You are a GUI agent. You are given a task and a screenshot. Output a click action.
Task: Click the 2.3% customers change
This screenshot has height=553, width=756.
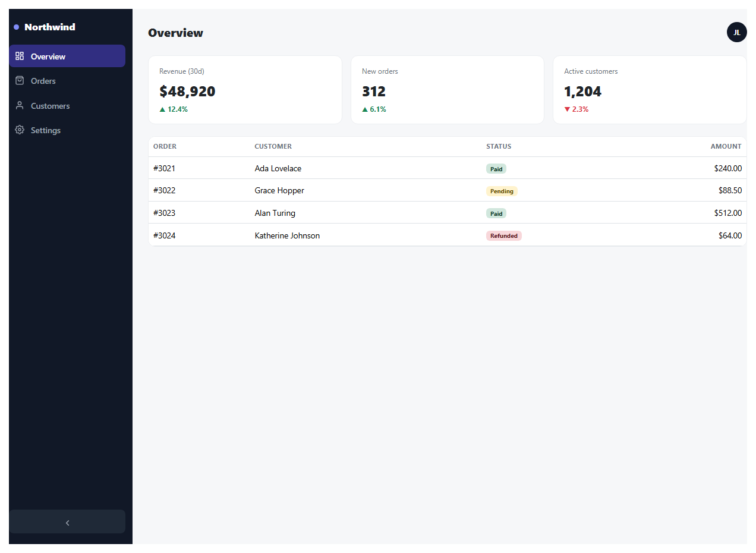581,109
